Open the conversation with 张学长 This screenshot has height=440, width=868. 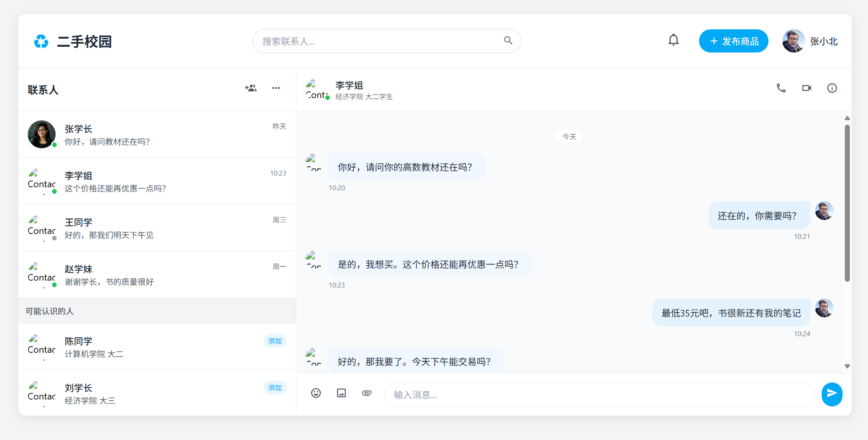pos(157,135)
